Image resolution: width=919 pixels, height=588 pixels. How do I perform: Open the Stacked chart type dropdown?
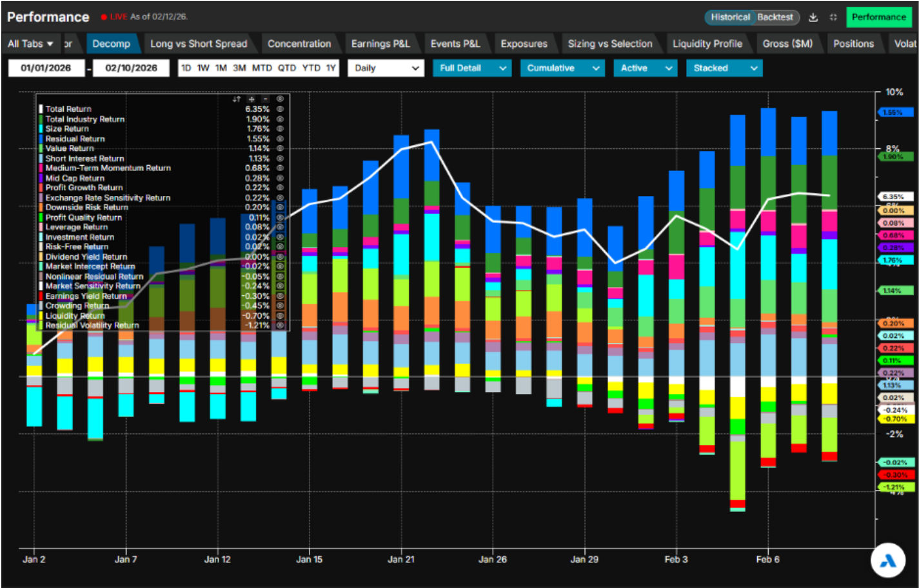pyautogui.click(x=724, y=68)
